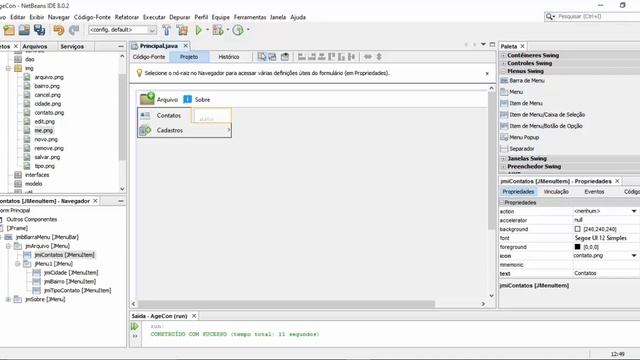Toggle horizontal resizability icon in designer toolbar
Image resolution: width=640 pixels, height=360 pixels.
pyautogui.click(x=368, y=57)
